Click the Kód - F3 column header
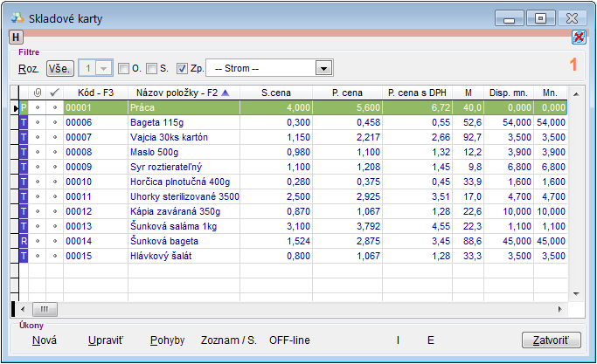The width and height of the screenshot is (597, 364). click(95, 92)
